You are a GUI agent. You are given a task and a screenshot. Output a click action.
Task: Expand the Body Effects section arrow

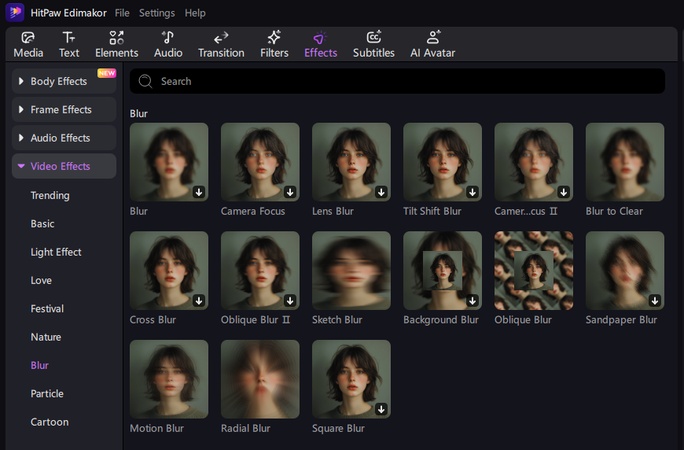click(21, 81)
